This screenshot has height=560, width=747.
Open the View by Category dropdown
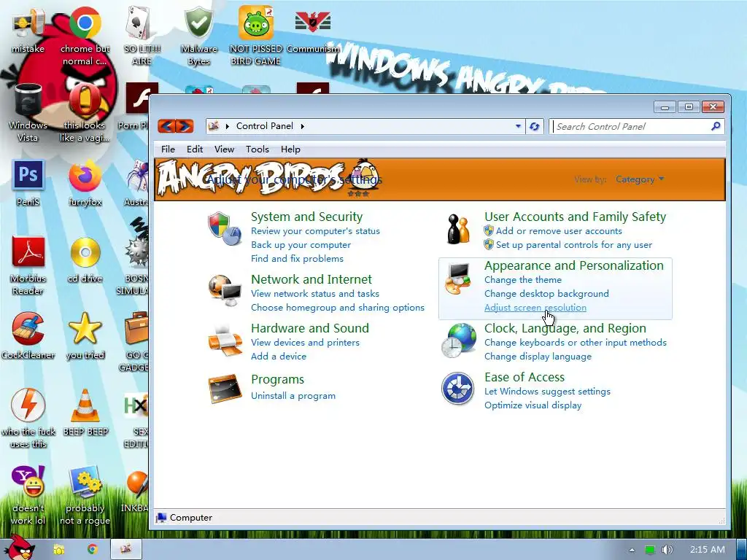coord(640,179)
